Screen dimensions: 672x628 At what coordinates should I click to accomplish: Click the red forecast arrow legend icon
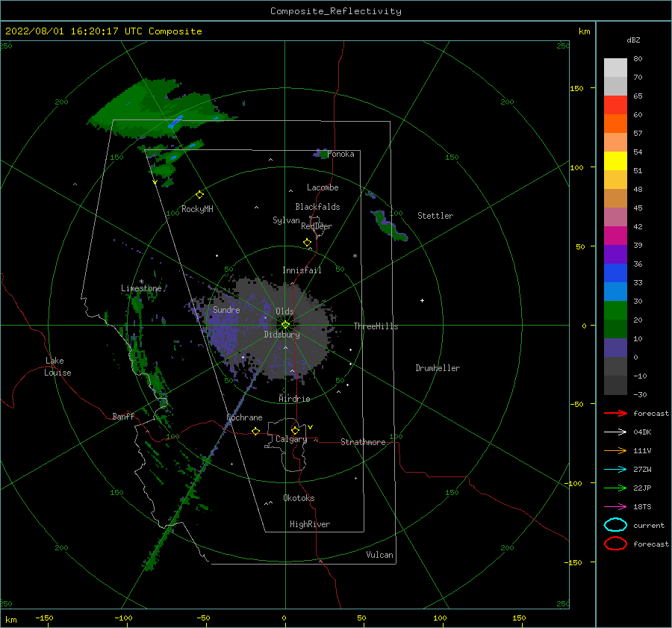pyautogui.click(x=615, y=413)
